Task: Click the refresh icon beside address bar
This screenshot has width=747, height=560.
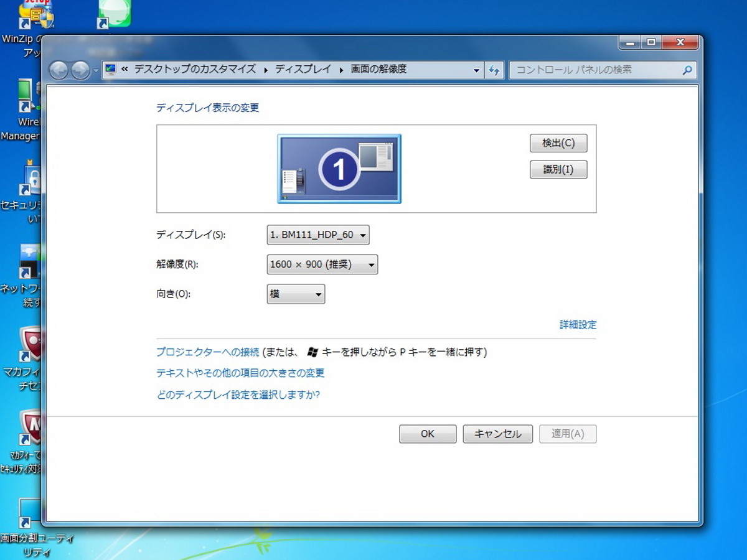Action: (x=494, y=70)
